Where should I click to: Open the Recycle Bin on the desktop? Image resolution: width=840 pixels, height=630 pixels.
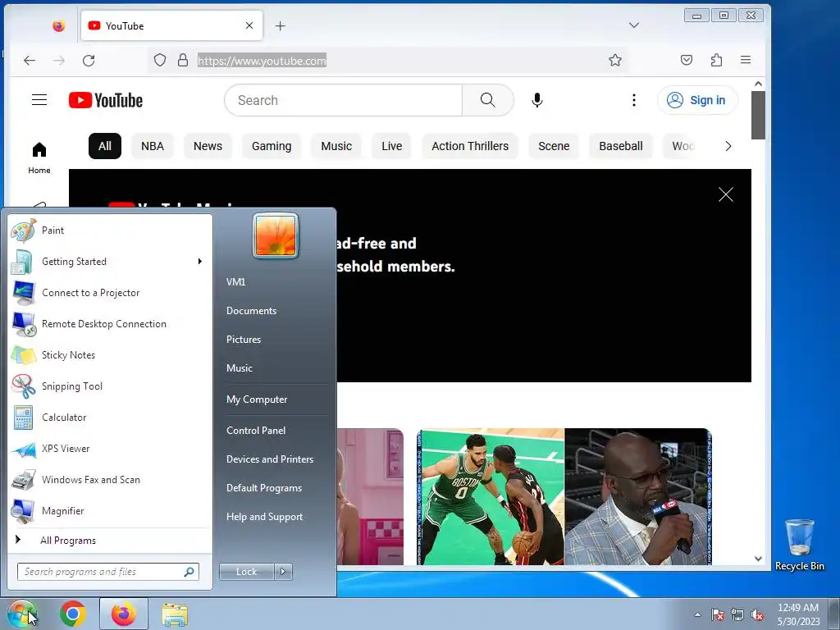[799, 545]
